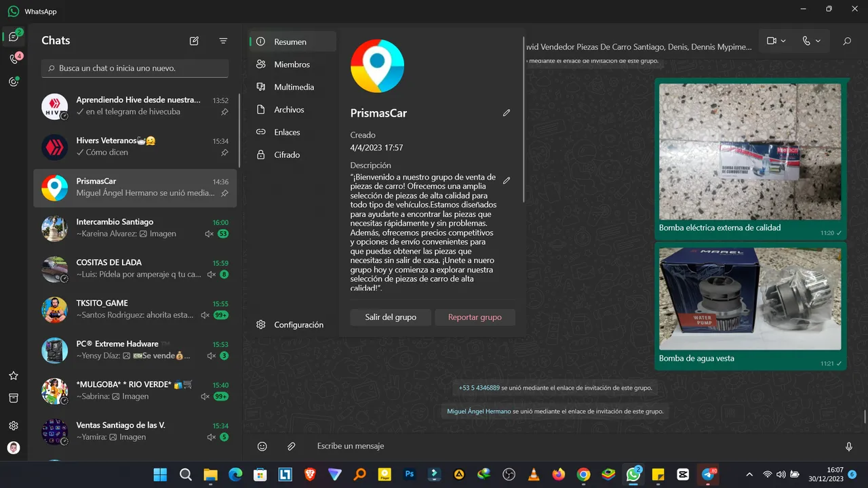Click the group members header text

pos(641,47)
